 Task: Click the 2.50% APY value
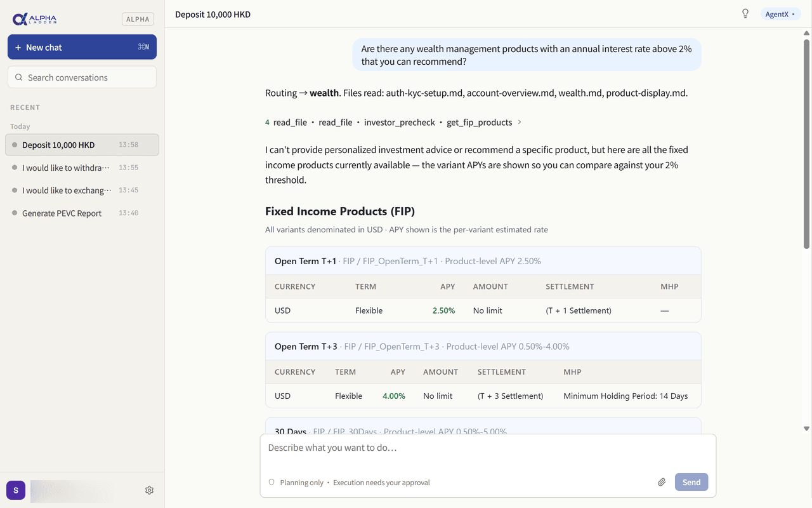click(443, 311)
